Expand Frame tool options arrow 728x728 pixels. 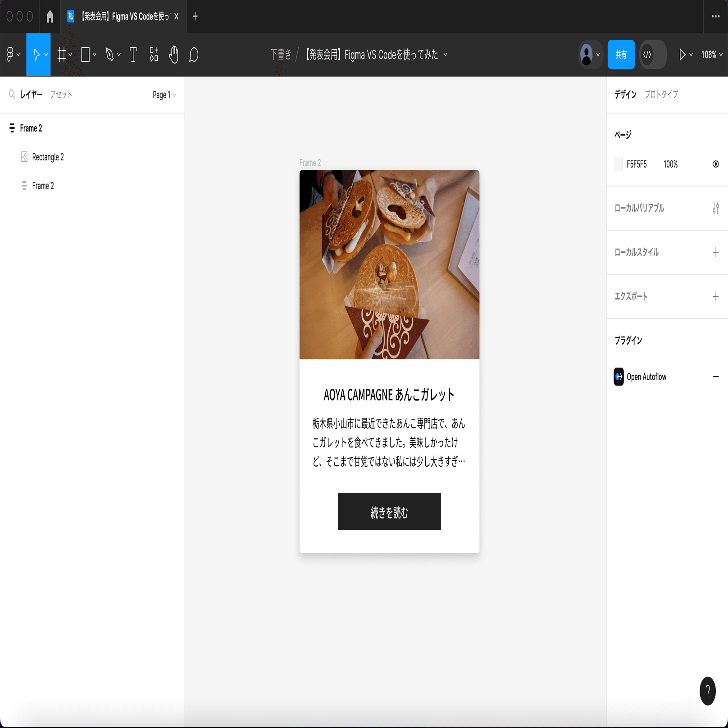[70, 55]
